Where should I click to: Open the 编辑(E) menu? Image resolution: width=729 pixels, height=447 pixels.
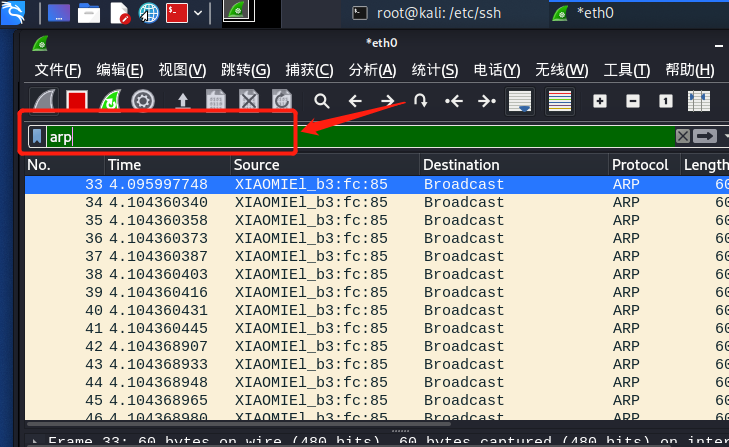120,70
